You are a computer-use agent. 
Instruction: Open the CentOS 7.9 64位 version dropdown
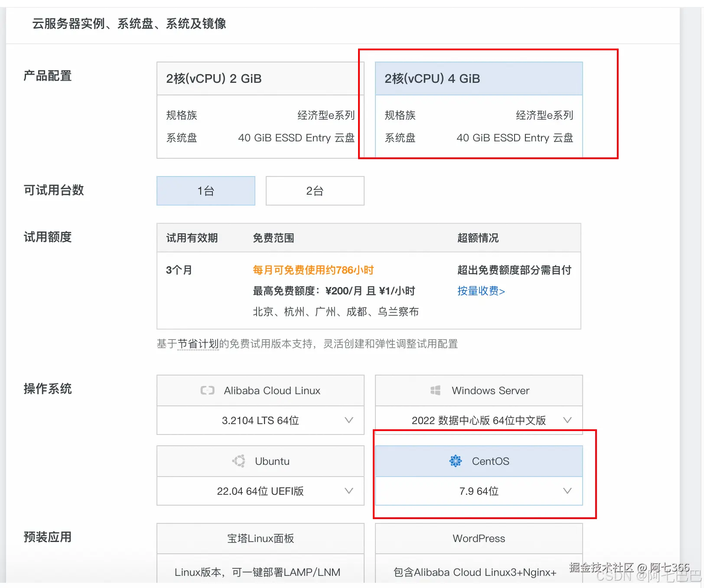(567, 491)
